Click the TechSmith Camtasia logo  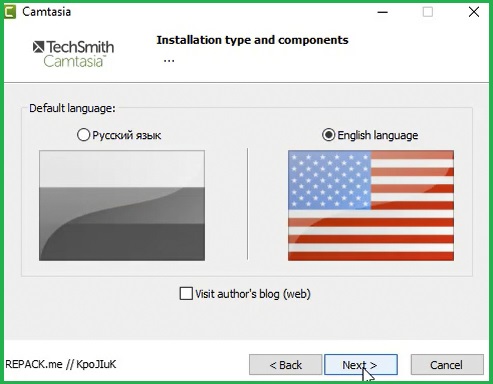coord(73,54)
